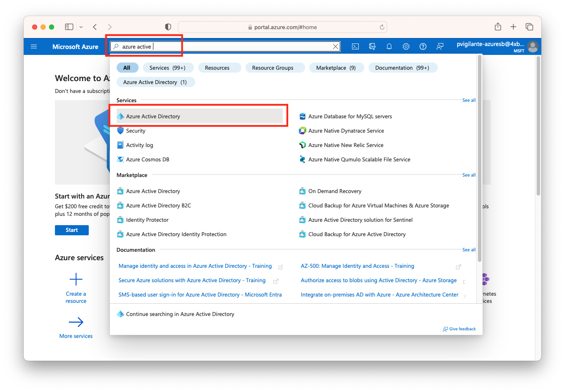Click the feedback icon in the top bar
Screen dimensions: 565x392
[440, 46]
